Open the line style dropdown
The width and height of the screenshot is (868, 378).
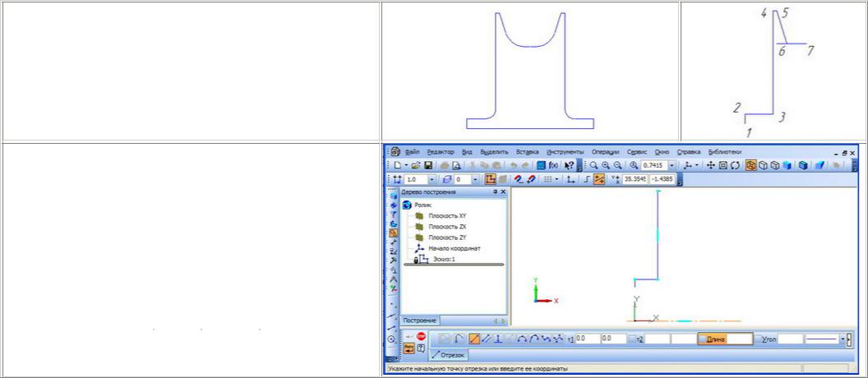pos(843,339)
